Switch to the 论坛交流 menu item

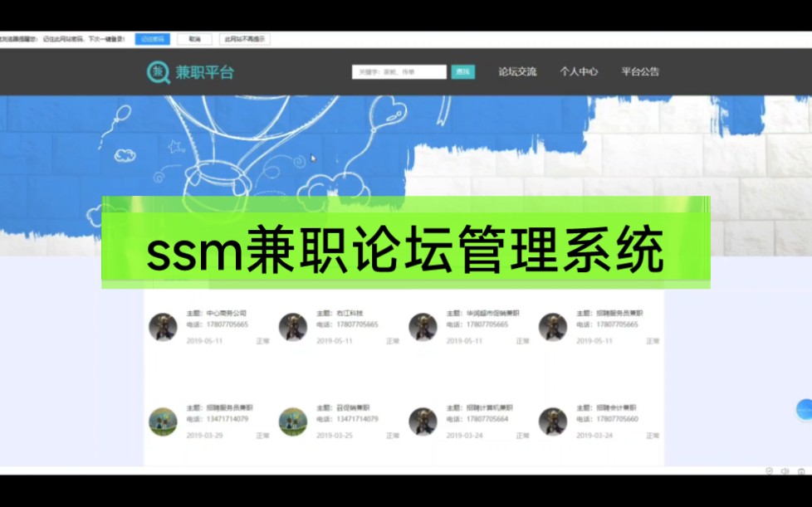(x=518, y=72)
